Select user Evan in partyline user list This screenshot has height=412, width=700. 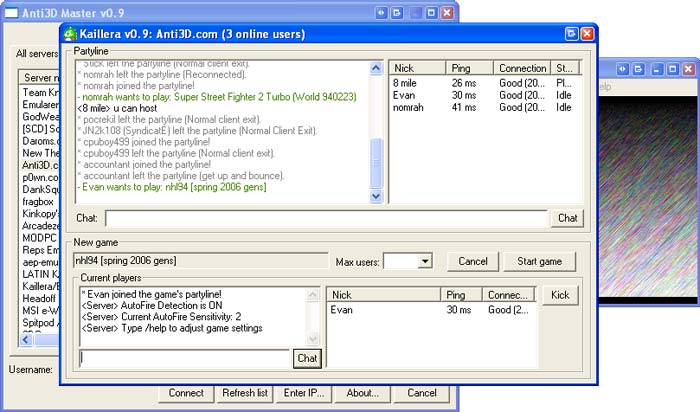[404, 95]
